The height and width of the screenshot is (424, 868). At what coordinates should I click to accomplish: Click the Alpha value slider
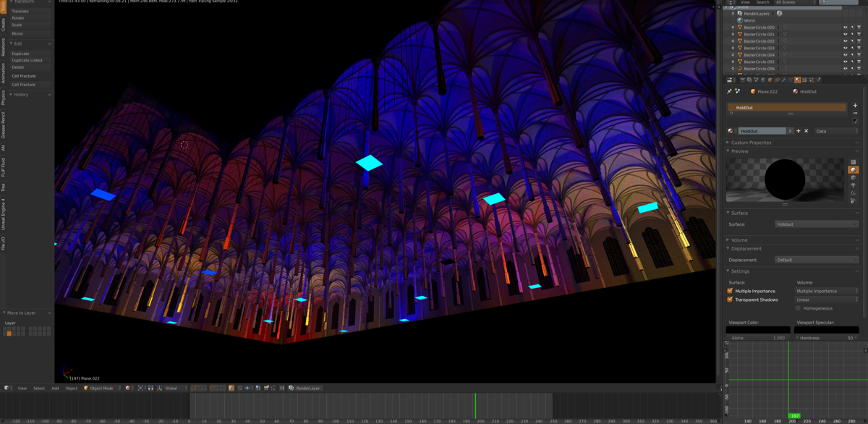tap(758, 338)
